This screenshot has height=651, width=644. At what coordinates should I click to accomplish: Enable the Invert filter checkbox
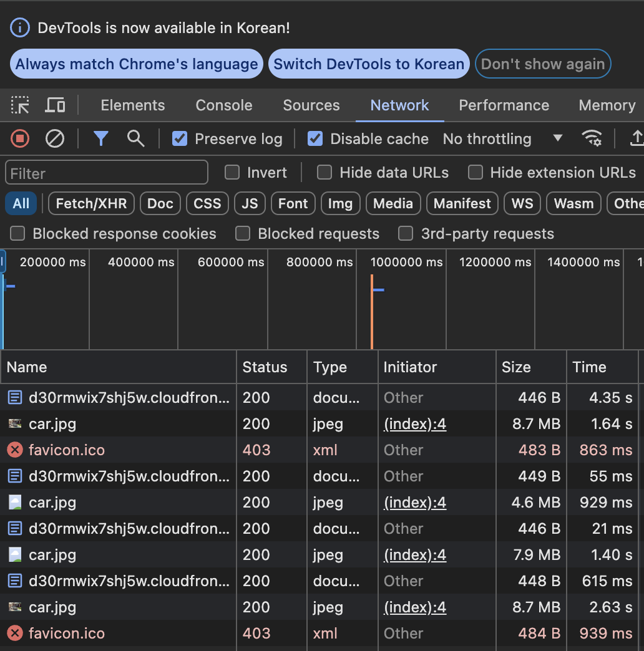click(x=232, y=172)
